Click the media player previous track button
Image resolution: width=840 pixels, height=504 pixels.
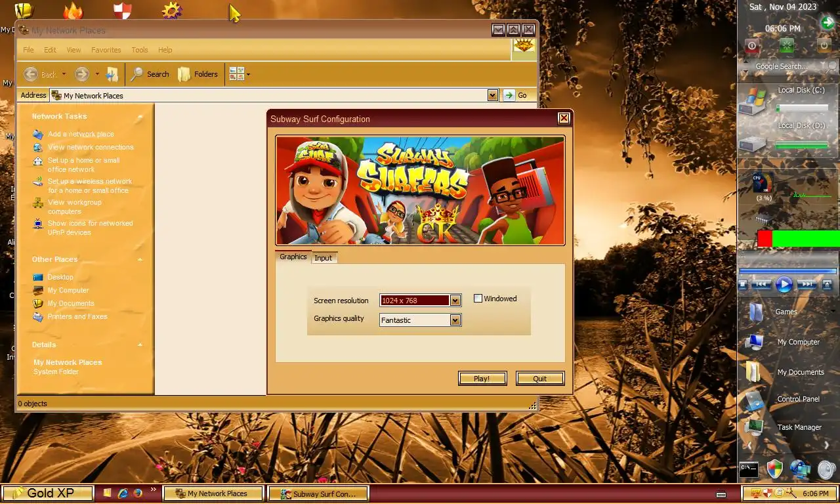point(761,285)
